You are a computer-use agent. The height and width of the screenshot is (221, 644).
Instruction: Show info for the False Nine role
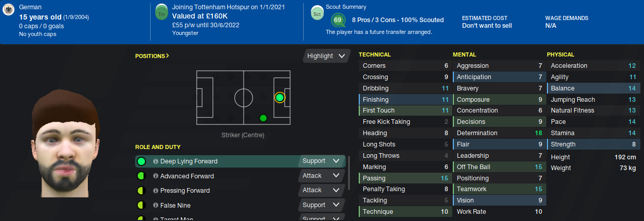click(x=156, y=206)
